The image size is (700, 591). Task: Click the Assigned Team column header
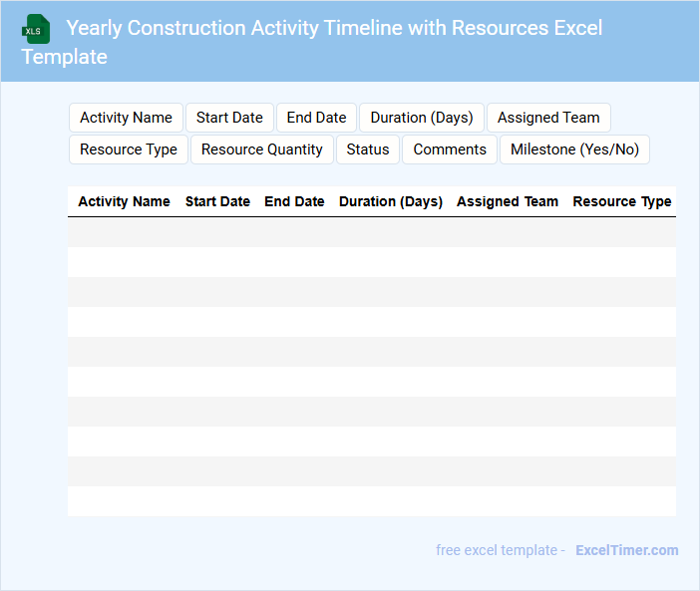[x=508, y=201]
